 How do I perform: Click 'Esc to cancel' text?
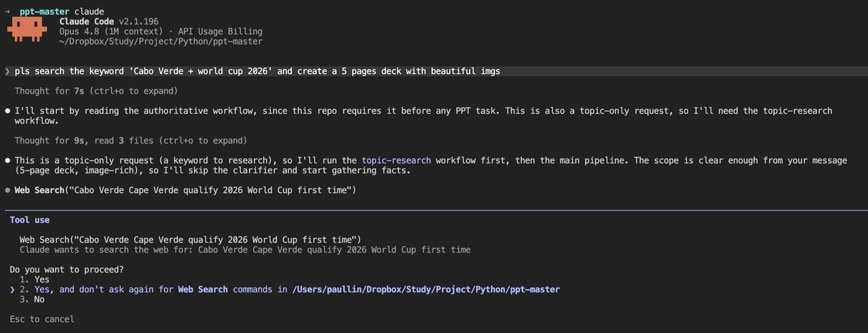point(42,319)
